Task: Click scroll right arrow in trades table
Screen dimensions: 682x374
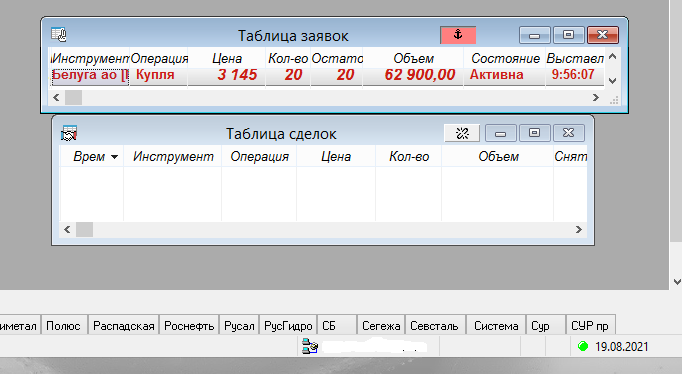Action: coord(578,230)
